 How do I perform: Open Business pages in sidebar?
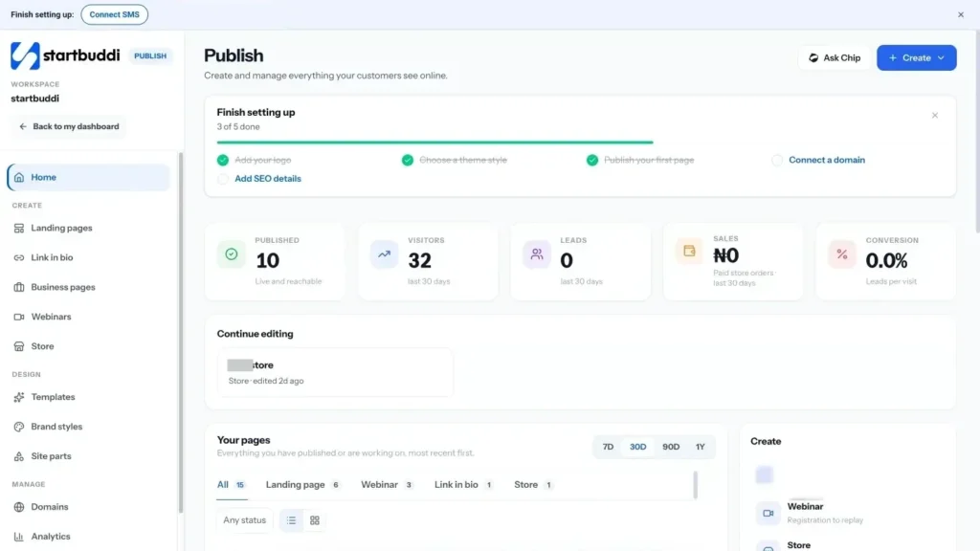click(62, 287)
